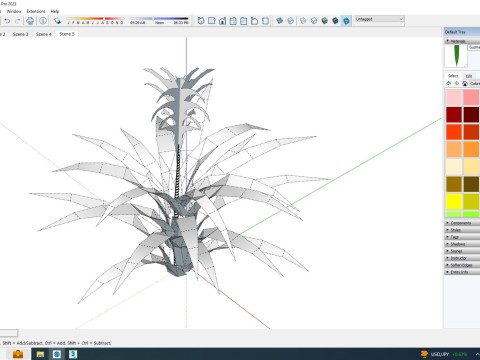This screenshot has width=480, height=360.
Task: Switch to Scene 3 tab
Action: 21,34
